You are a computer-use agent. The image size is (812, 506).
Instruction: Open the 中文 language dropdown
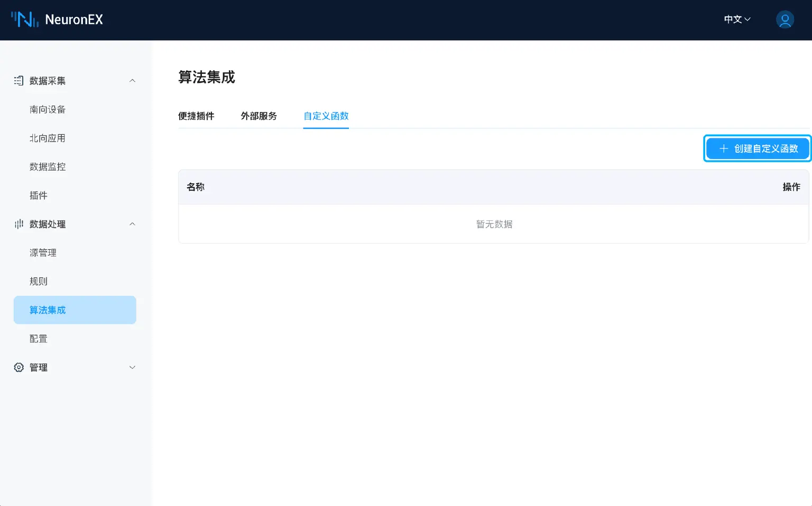click(x=736, y=19)
